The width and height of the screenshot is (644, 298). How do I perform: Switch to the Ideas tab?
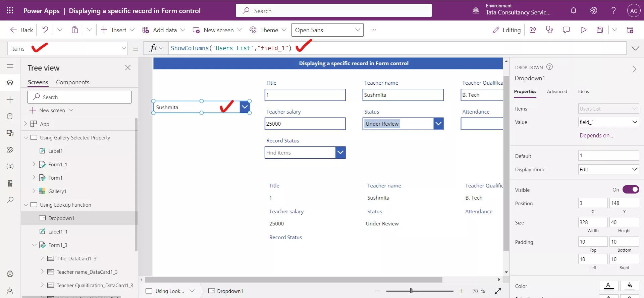click(x=583, y=91)
